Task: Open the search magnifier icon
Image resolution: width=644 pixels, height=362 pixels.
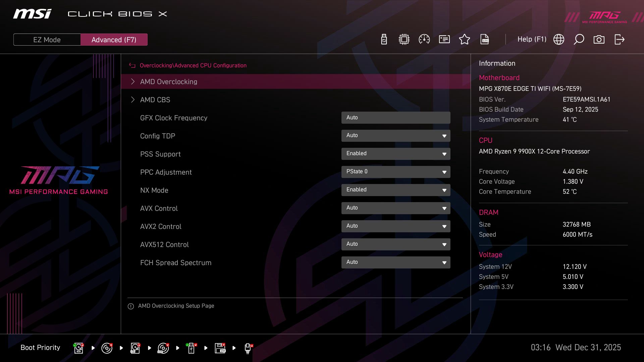Action: tap(579, 39)
